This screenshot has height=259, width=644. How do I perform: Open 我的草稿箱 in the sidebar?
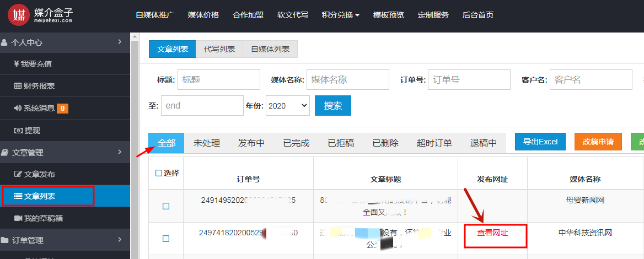click(65, 218)
